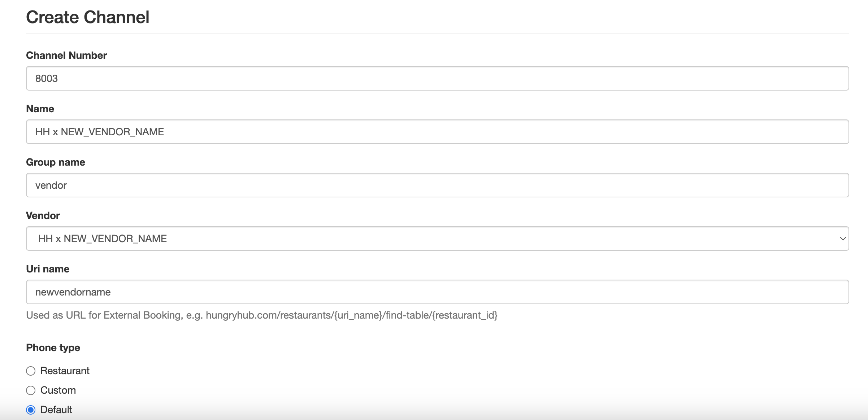Viewport: 868px width, 420px height.
Task: Click the Channel Number input field
Action: point(437,78)
